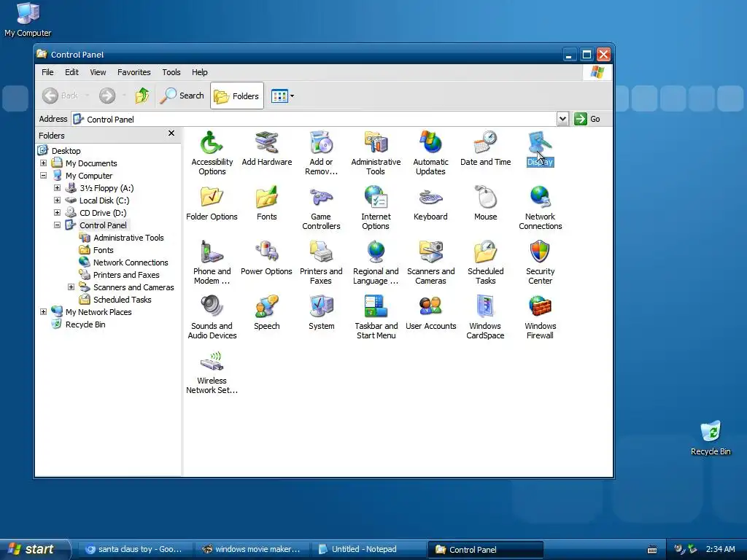Click the Go button
Image resolution: width=747 pixels, height=560 pixels.
tap(587, 119)
